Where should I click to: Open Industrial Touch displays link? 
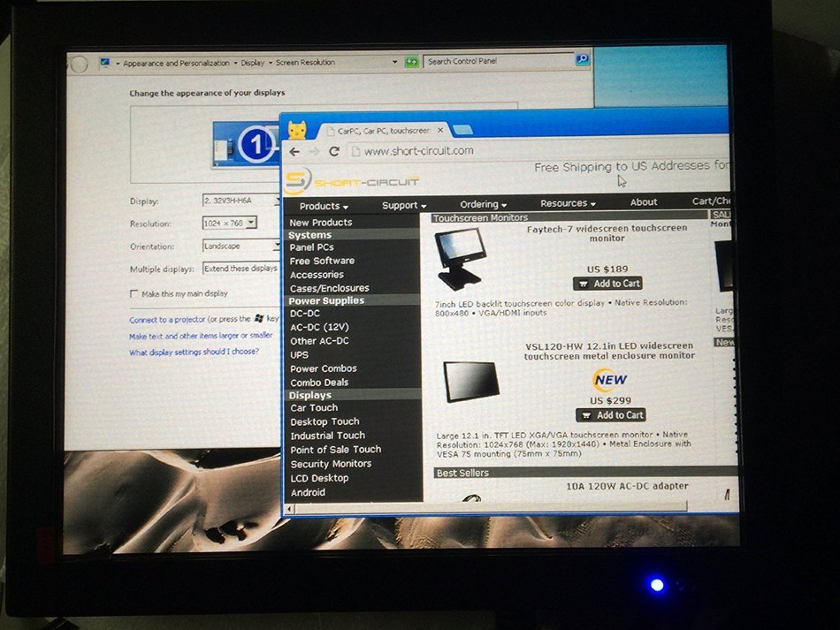coord(327,436)
